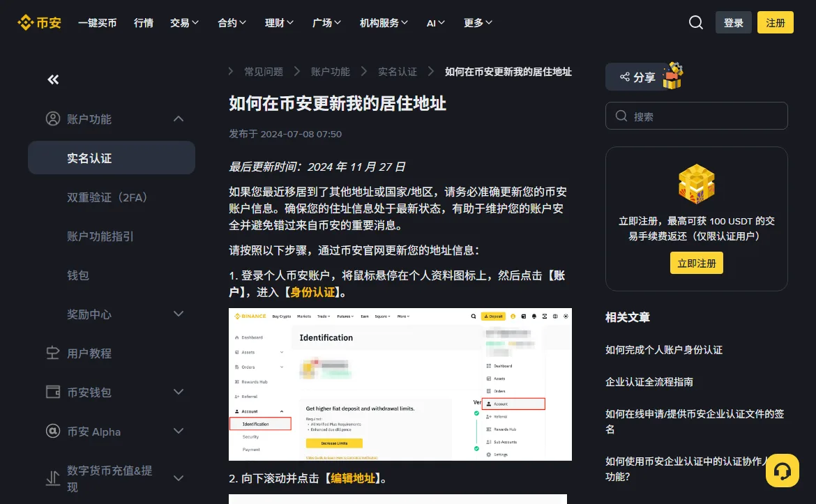Click the article title 如何在币安更新我的居住地址
Viewport: 816px width, 504px height.
point(338,103)
